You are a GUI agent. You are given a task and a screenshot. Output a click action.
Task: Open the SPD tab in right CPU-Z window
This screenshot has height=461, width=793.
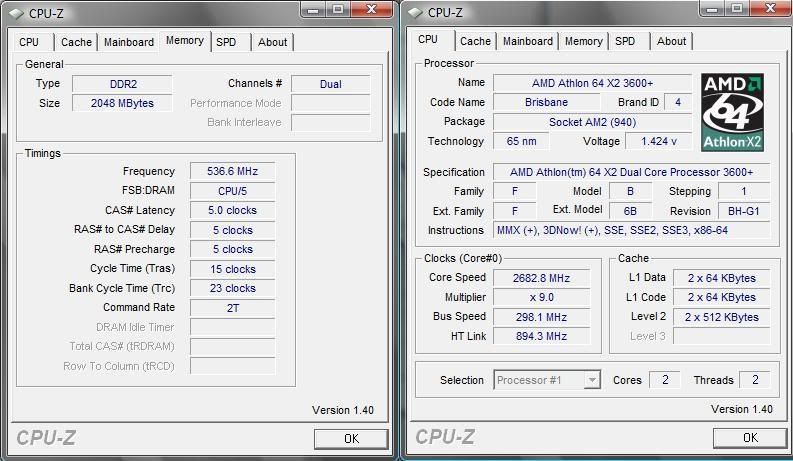point(626,41)
